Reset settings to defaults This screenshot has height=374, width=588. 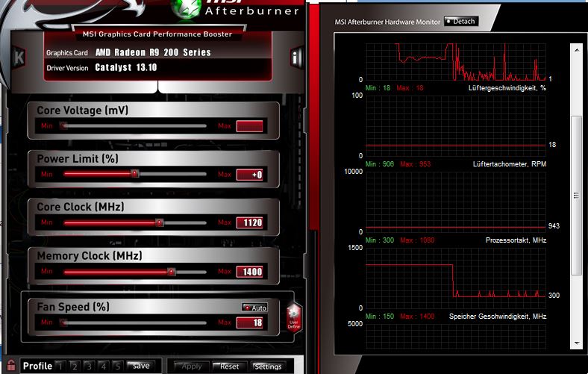coord(229,367)
